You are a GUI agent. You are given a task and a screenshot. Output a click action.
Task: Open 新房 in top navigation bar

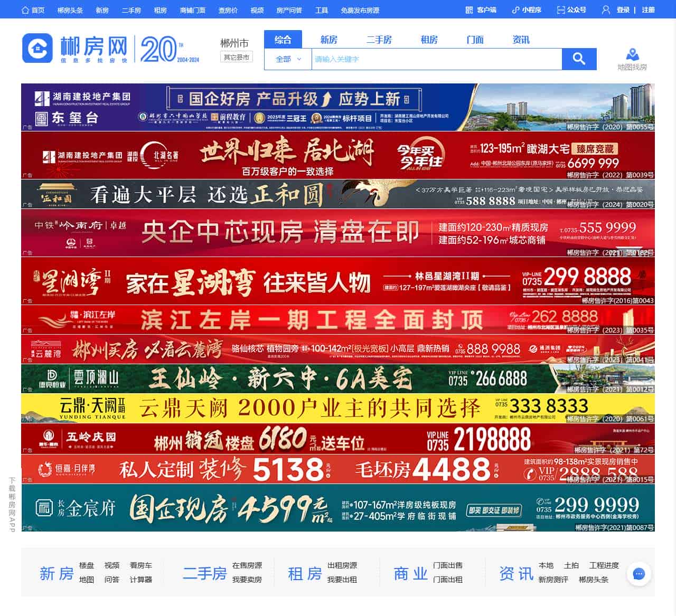[102, 10]
